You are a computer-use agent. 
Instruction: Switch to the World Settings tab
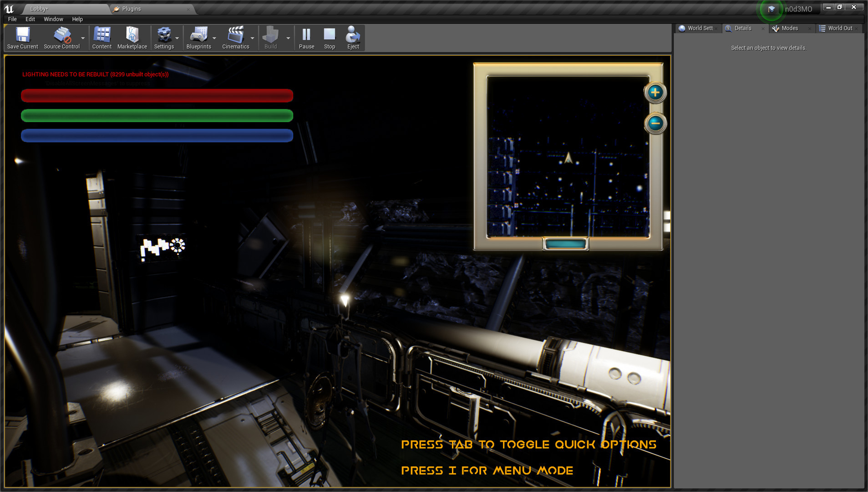[698, 28]
